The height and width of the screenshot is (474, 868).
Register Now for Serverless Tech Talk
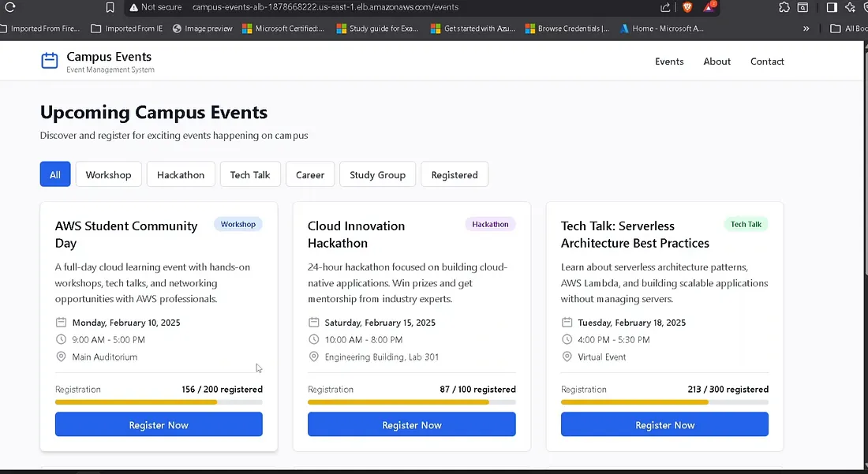[x=665, y=424]
